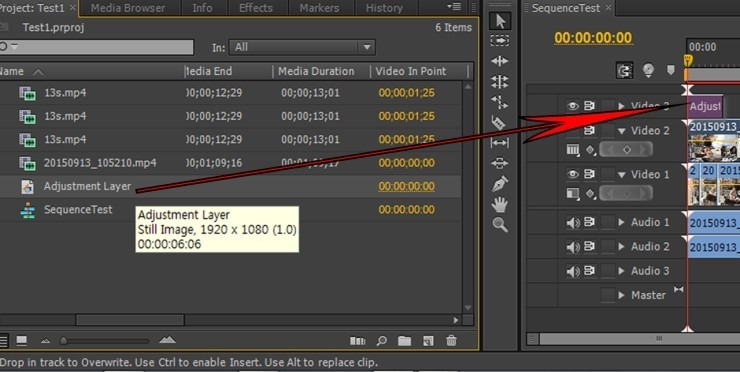This screenshot has width=740, height=372.
Task: Open the Project panel flyout menu
Action: 454,7
